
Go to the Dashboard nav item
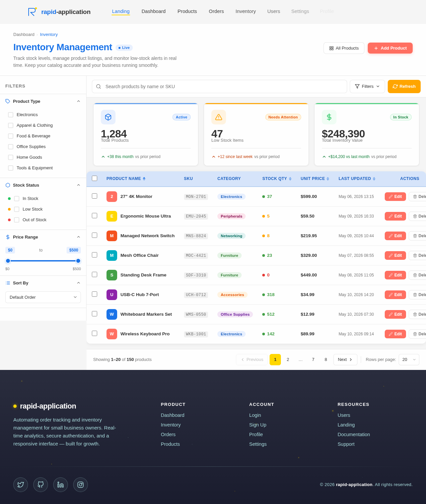tap(153, 11)
